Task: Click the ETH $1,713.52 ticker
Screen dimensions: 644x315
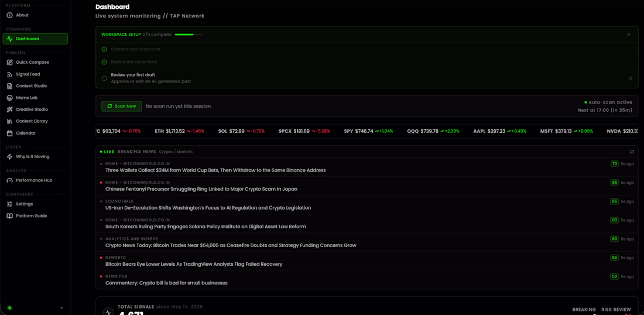Action: pyautogui.click(x=180, y=131)
